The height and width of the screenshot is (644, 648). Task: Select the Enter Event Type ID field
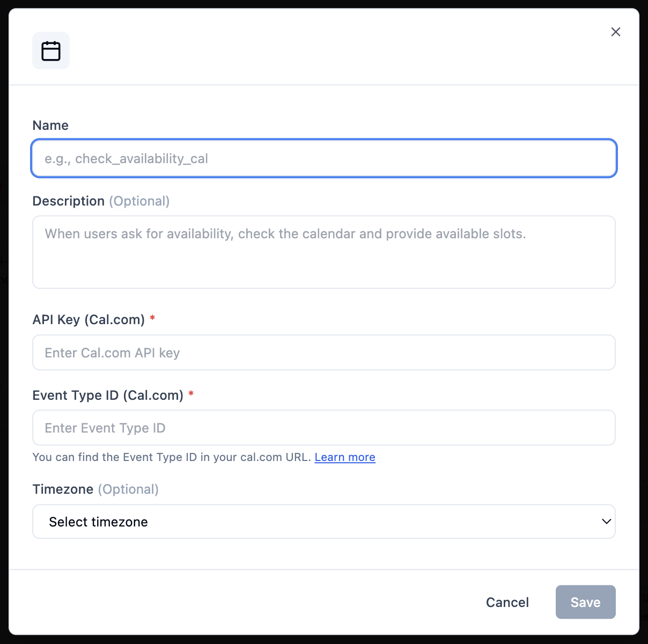tap(324, 428)
